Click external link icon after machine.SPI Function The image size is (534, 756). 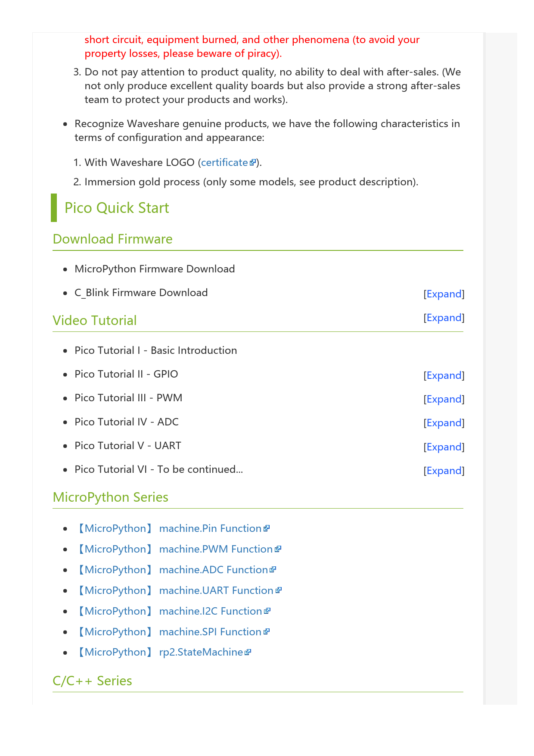tap(266, 632)
